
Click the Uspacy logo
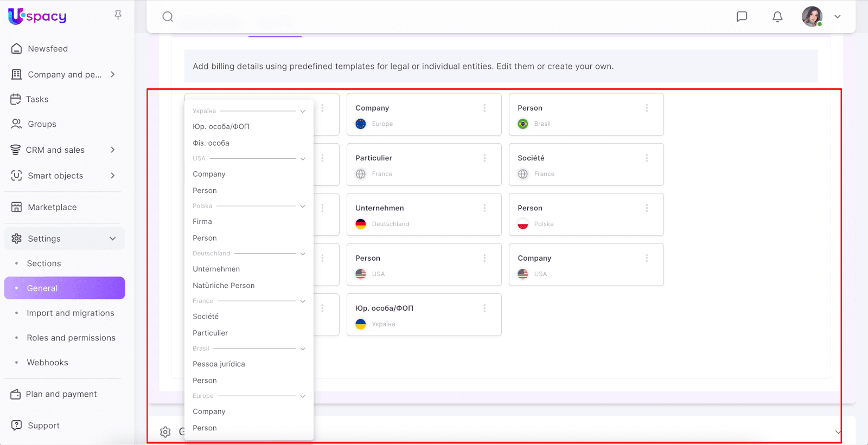(37, 16)
